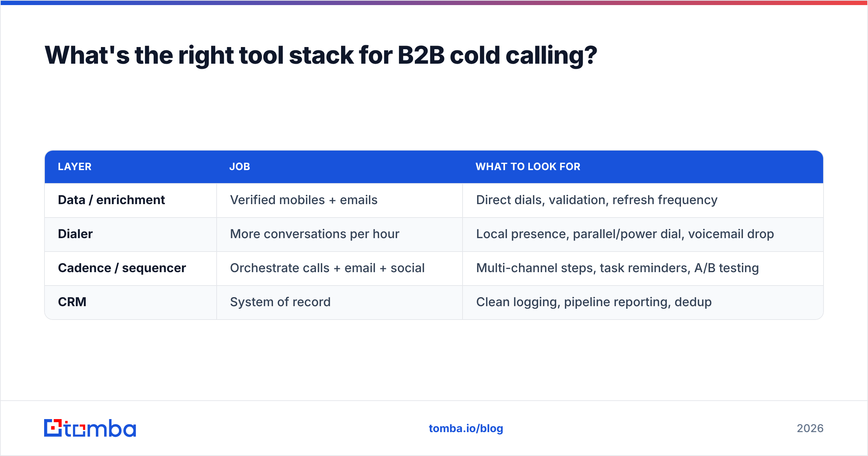
Task: Select the Dialer row label
Action: (75, 234)
